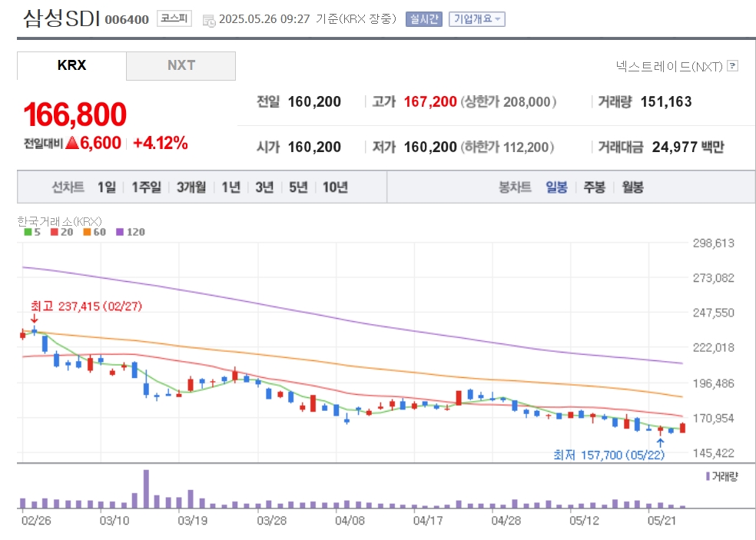This screenshot has width=756, height=540.
Task: Click the 02/26 date label on the axis
Action: tap(36, 521)
